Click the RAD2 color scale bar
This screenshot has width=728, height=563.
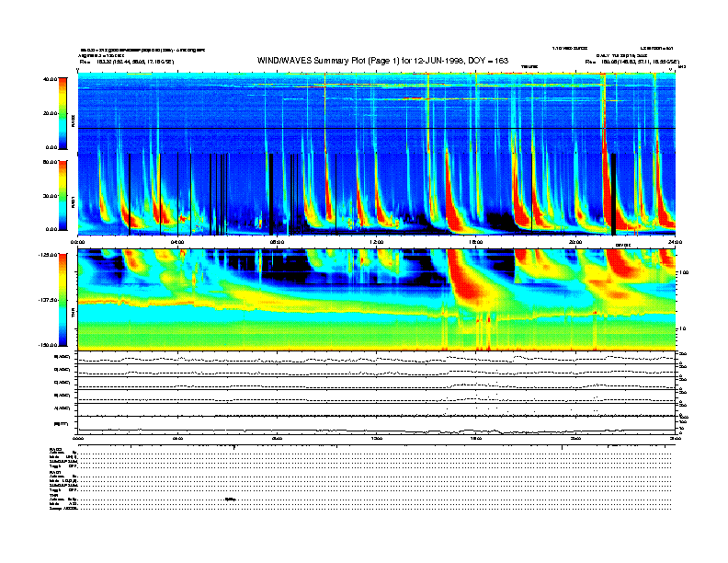pos(63,113)
